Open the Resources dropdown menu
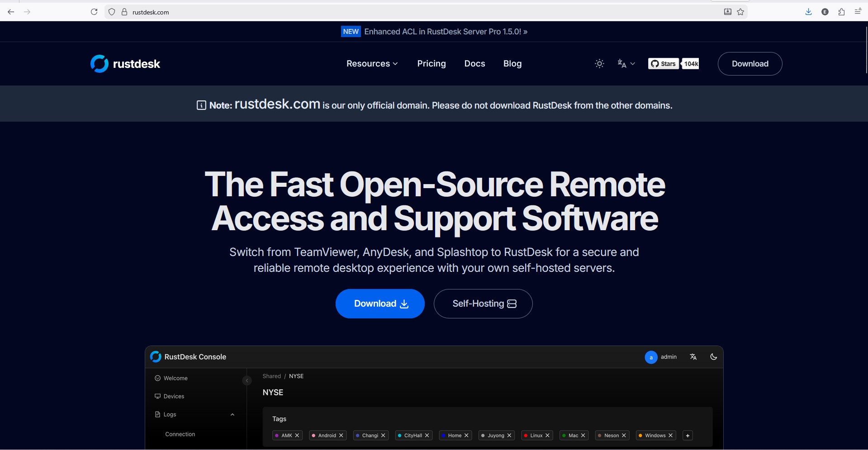This screenshot has width=868, height=450. [x=372, y=63]
